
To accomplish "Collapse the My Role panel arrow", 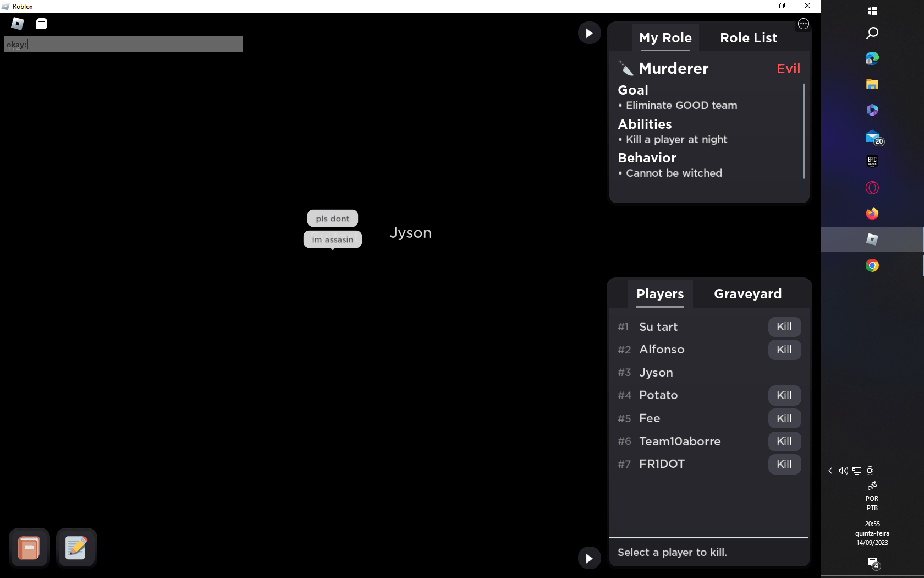I will coord(589,33).
